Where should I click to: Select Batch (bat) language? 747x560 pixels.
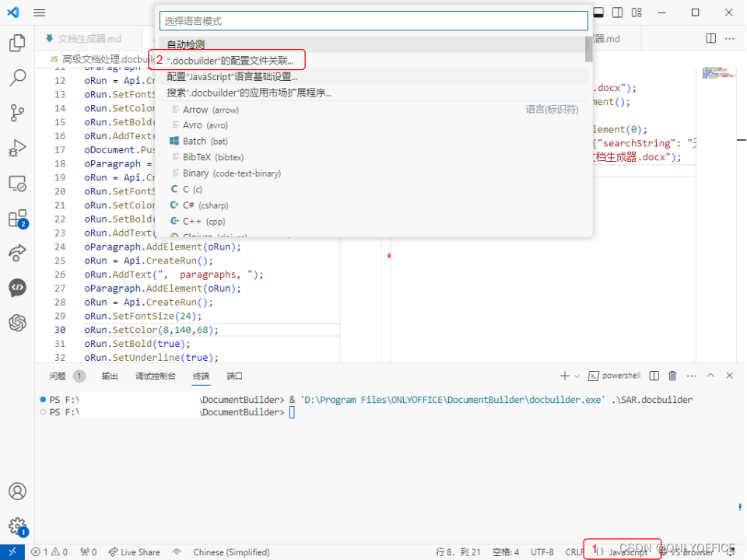(372, 142)
